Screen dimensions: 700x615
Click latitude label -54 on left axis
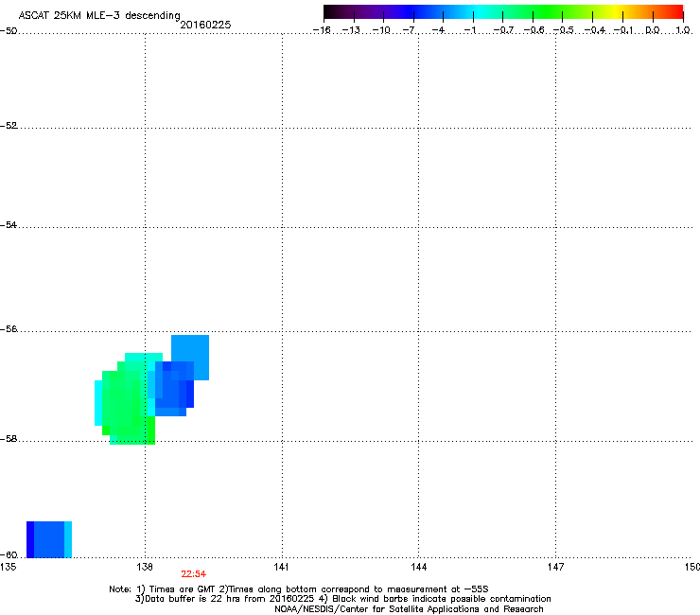tap(9, 225)
